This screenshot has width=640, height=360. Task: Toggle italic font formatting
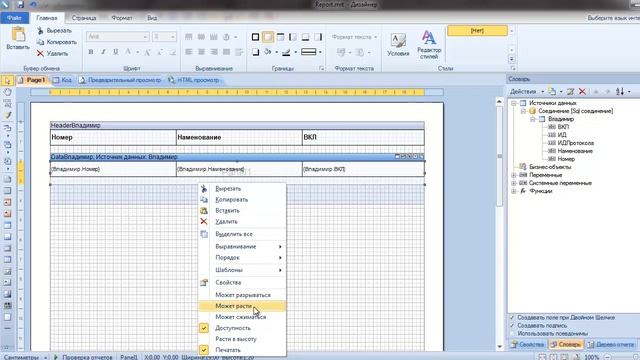tap(103, 52)
